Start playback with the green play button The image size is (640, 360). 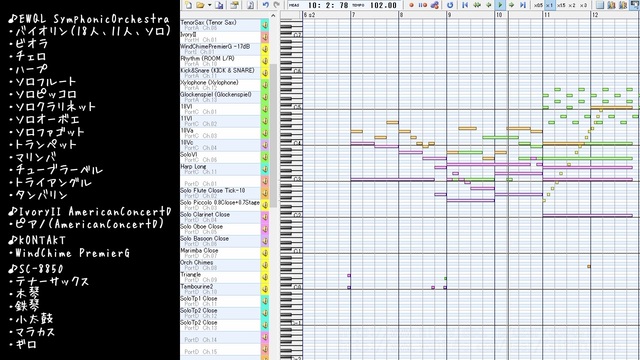click(x=500, y=5)
